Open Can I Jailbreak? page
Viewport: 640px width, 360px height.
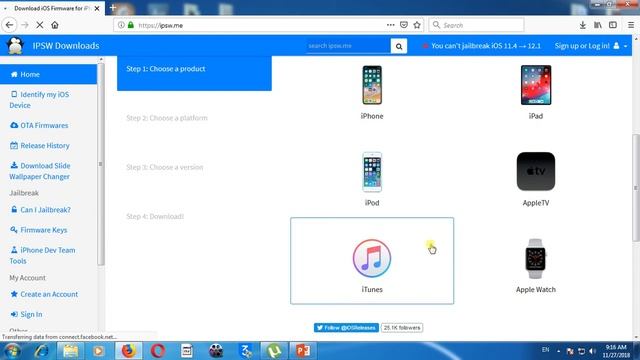click(x=40, y=209)
